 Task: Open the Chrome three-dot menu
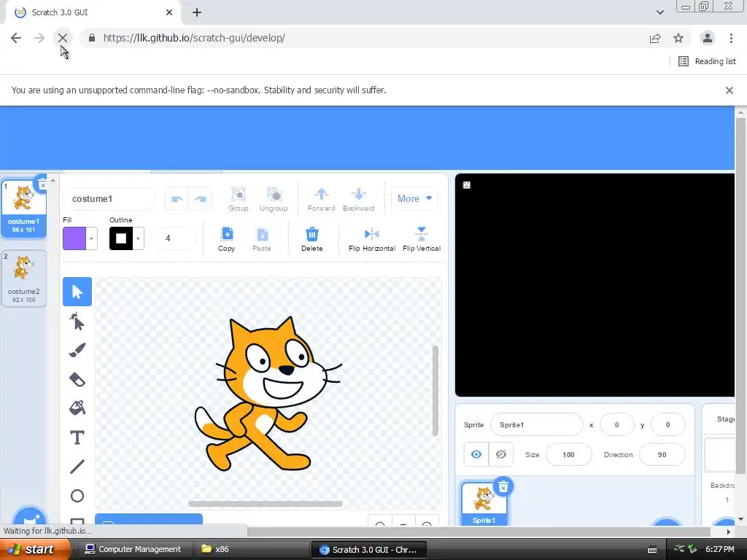click(731, 38)
